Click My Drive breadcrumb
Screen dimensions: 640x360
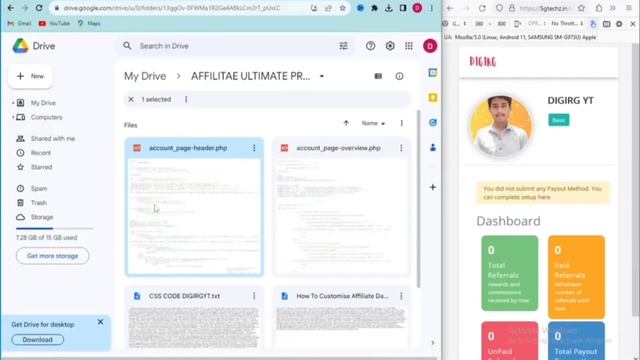pos(145,76)
